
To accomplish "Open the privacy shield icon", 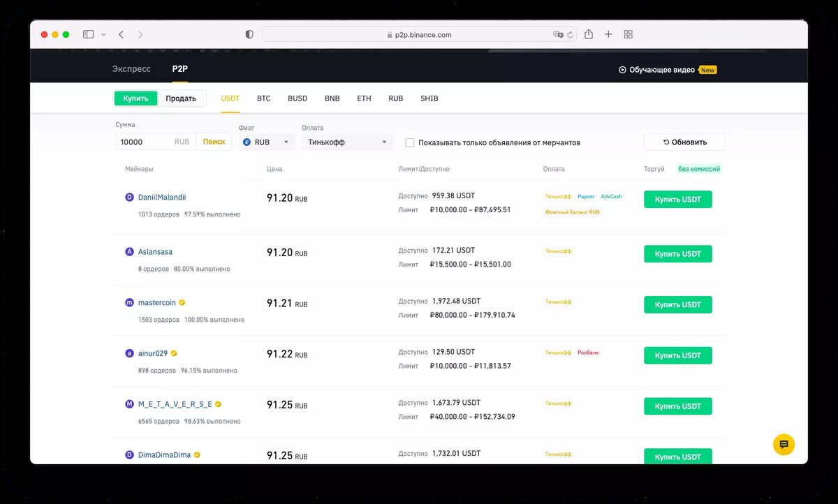I will tap(249, 34).
